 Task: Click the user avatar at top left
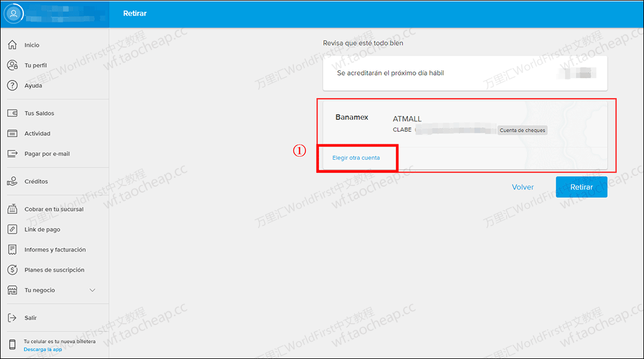(14, 14)
